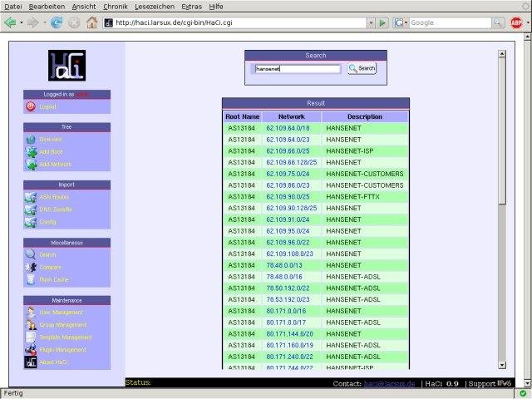Click the browser stop loading icon

coord(74,22)
